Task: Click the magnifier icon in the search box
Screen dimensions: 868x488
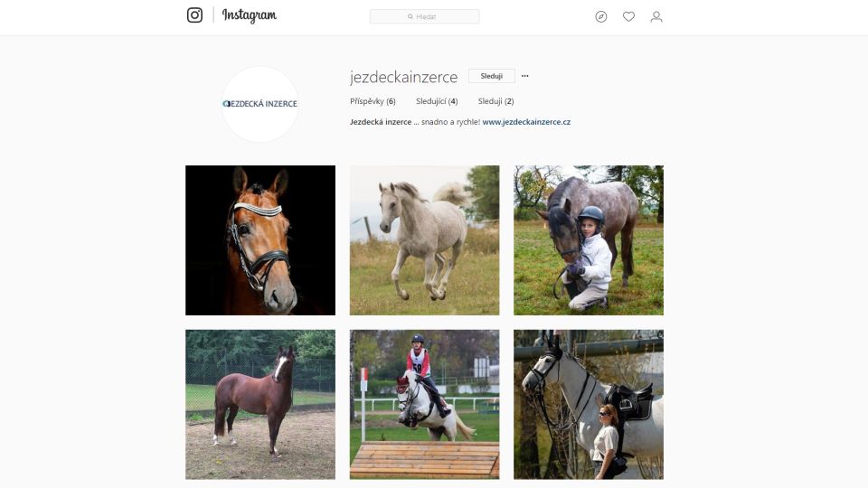Action: pyautogui.click(x=410, y=16)
